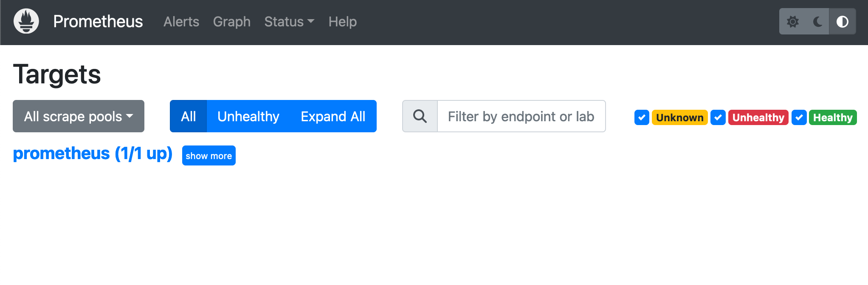The width and height of the screenshot is (868, 285).
Task: Open the prometheus (1/1 up) target link
Action: pos(93,154)
